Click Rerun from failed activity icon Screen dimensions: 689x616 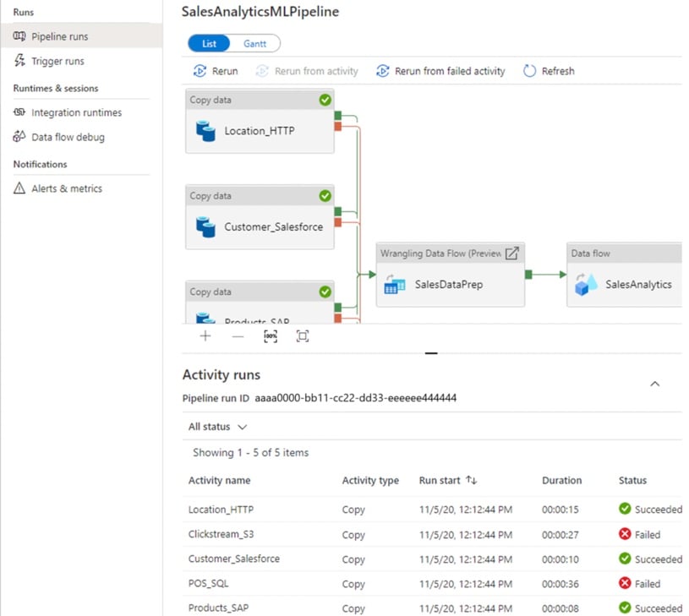click(383, 71)
